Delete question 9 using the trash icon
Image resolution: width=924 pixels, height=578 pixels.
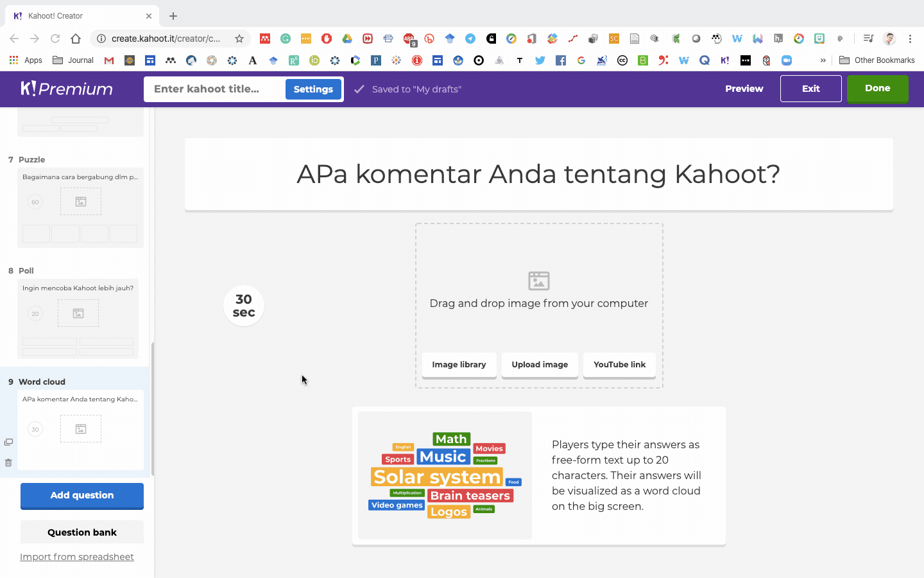(8, 462)
